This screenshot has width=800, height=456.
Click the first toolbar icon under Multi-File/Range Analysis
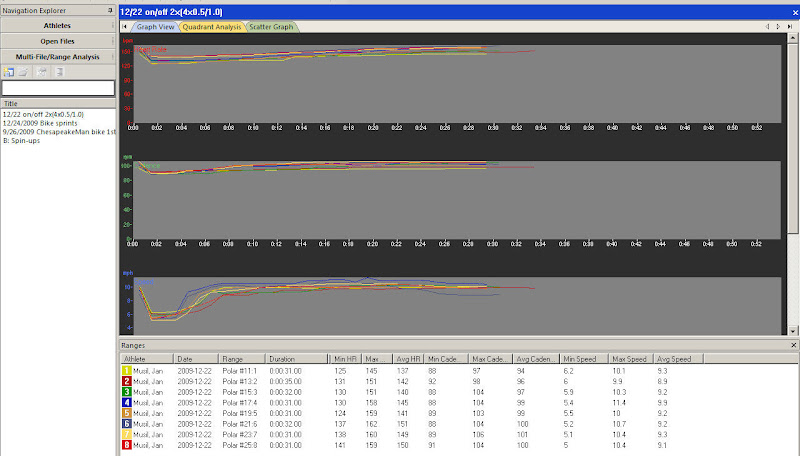pos(8,72)
